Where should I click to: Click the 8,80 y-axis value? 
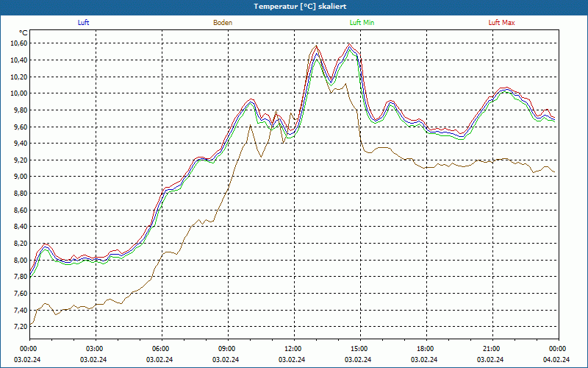(x=21, y=193)
